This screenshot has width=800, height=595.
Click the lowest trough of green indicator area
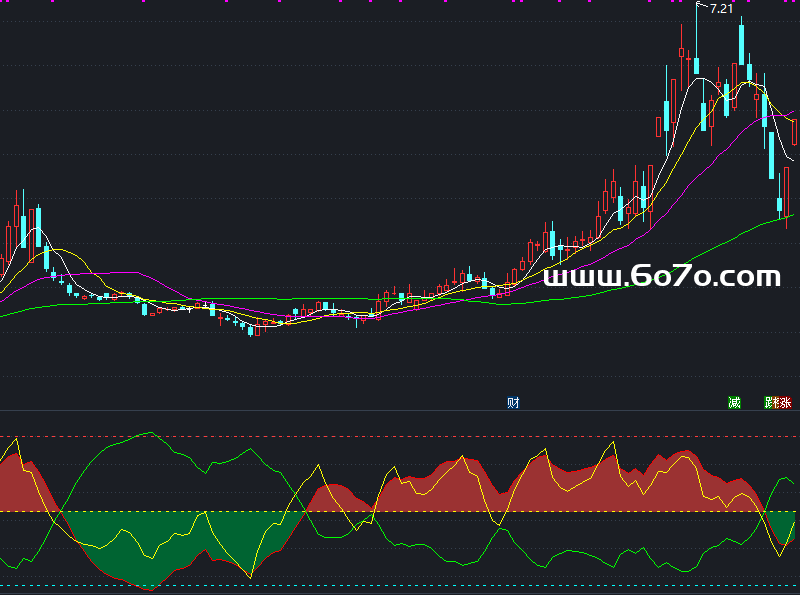click(150, 588)
